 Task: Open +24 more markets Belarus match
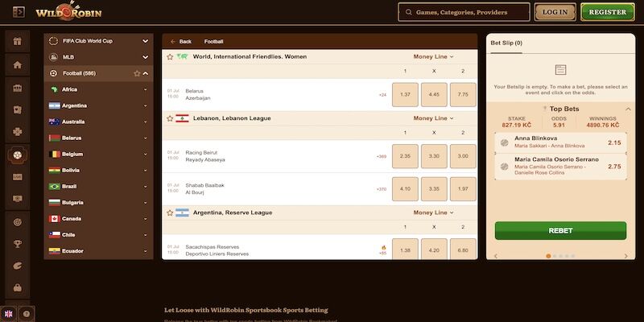point(383,95)
